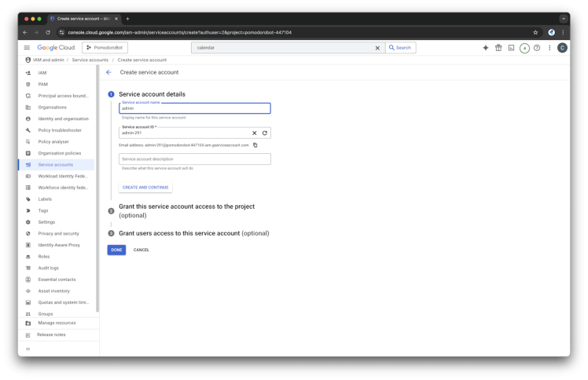Collapse the left sidebar navigation
The height and width of the screenshot is (380, 588).
click(x=28, y=349)
